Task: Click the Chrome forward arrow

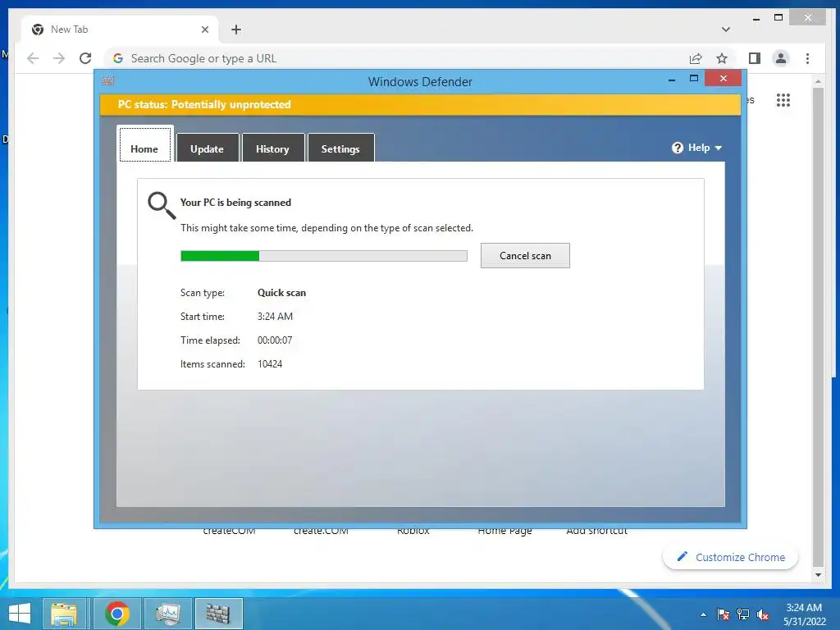Action: [x=59, y=58]
